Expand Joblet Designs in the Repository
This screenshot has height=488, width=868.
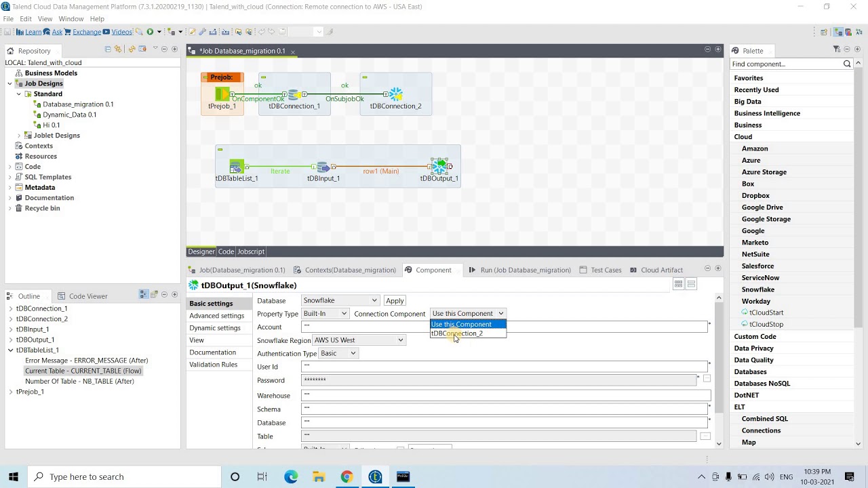pos(19,136)
